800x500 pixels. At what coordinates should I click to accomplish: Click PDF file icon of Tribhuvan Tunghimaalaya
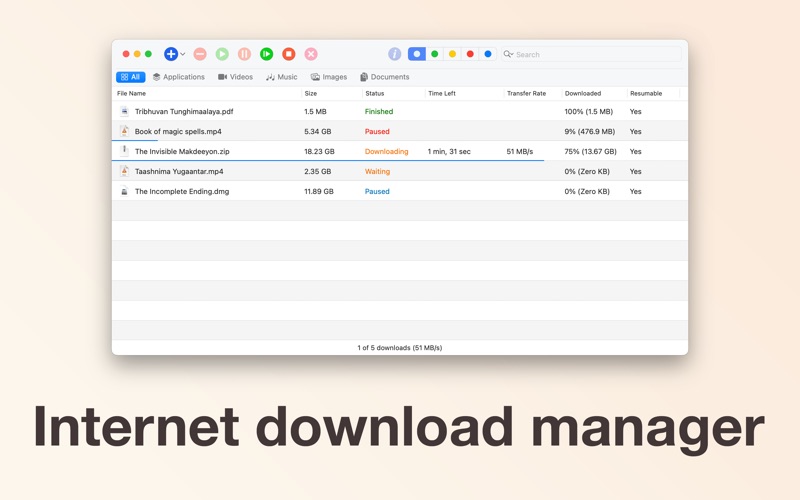pos(124,111)
